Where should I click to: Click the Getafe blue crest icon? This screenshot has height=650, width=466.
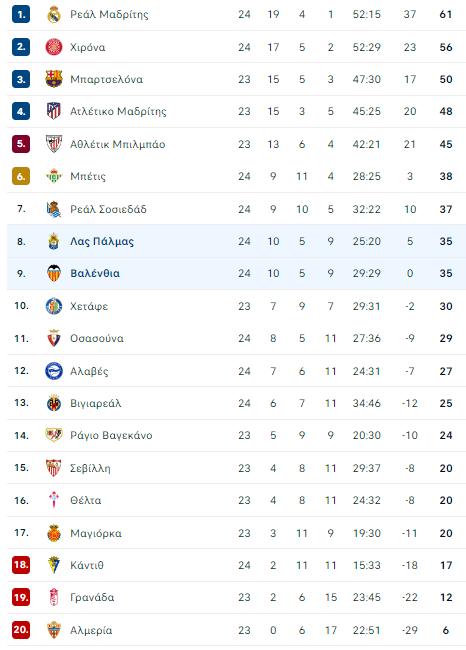tap(53, 306)
